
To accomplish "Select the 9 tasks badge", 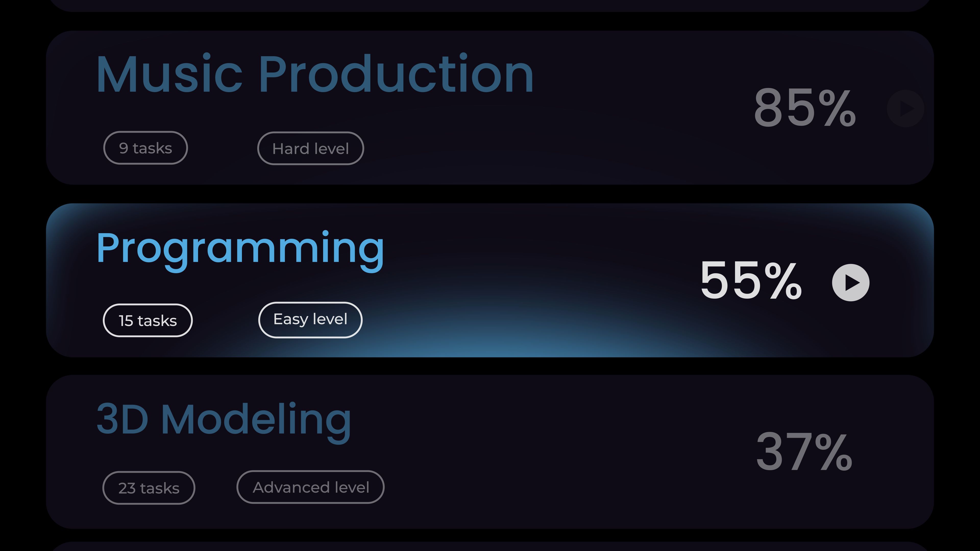I will tap(145, 148).
